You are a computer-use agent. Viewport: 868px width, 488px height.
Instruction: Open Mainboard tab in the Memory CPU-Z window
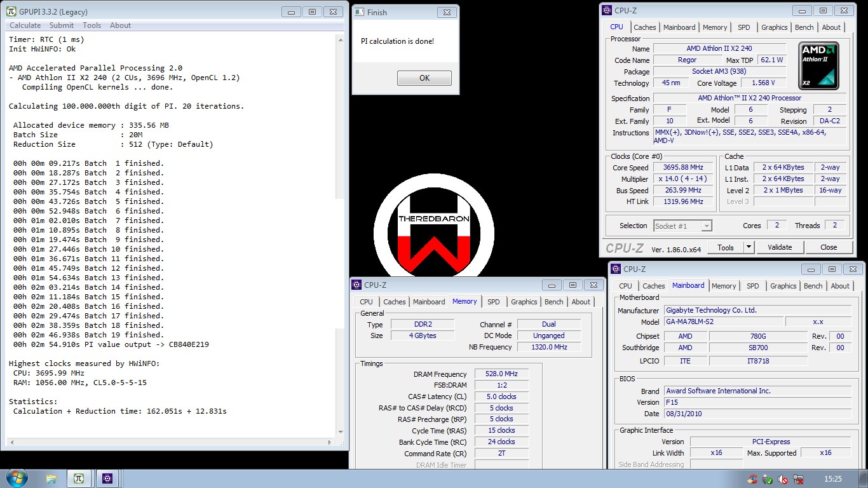coord(429,302)
